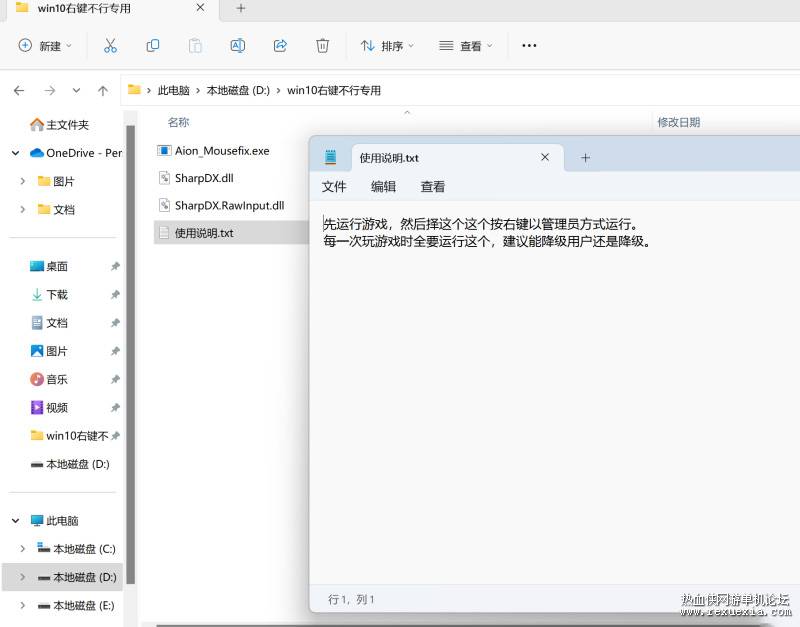Click the Delete trash icon
This screenshot has width=800, height=627.
[322, 46]
